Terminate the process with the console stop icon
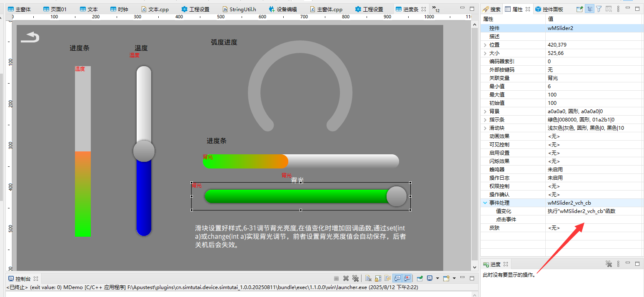 pyautogui.click(x=336, y=278)
